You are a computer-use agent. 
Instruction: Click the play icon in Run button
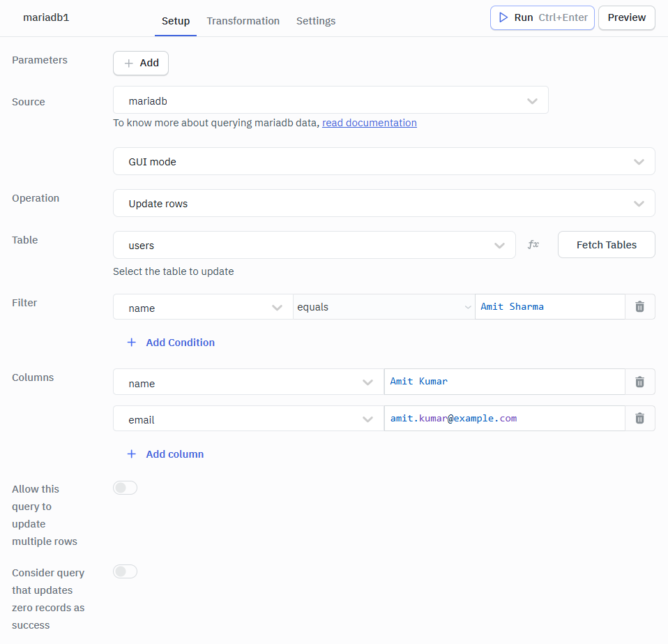click(x=503, y=17)
